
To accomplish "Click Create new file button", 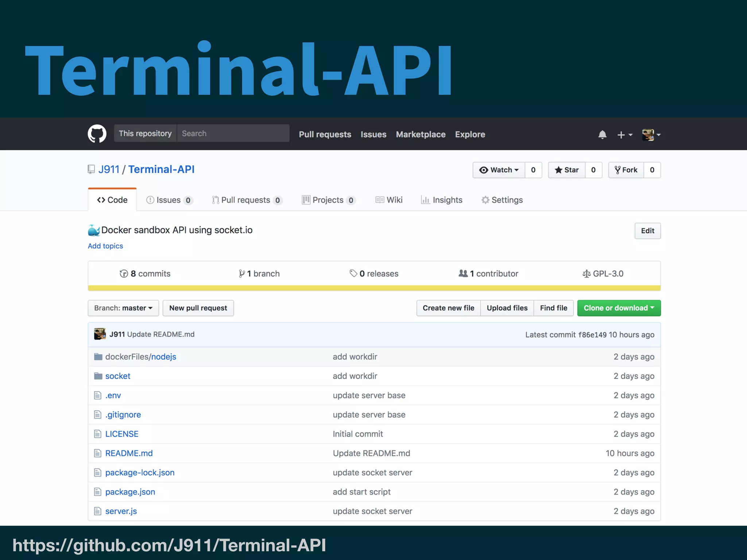I will click(449, 308).
